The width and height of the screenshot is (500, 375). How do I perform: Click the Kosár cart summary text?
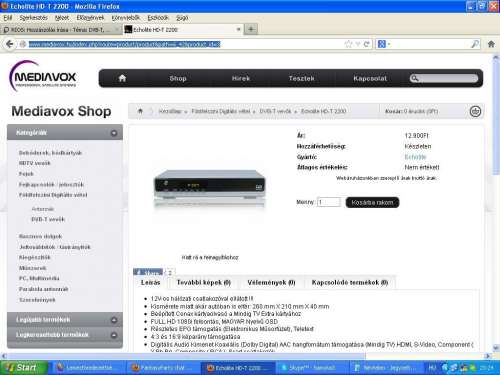tap(411, 111)
